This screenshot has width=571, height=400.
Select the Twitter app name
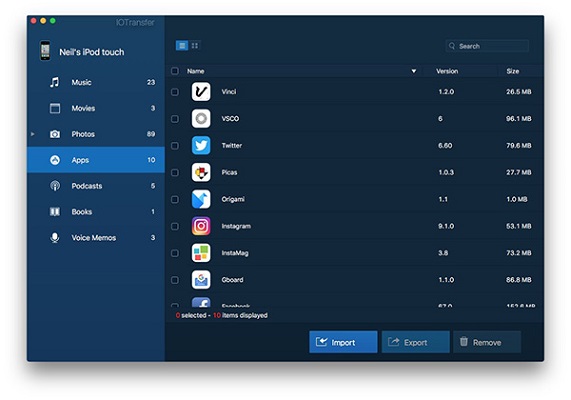pos(232,145)
